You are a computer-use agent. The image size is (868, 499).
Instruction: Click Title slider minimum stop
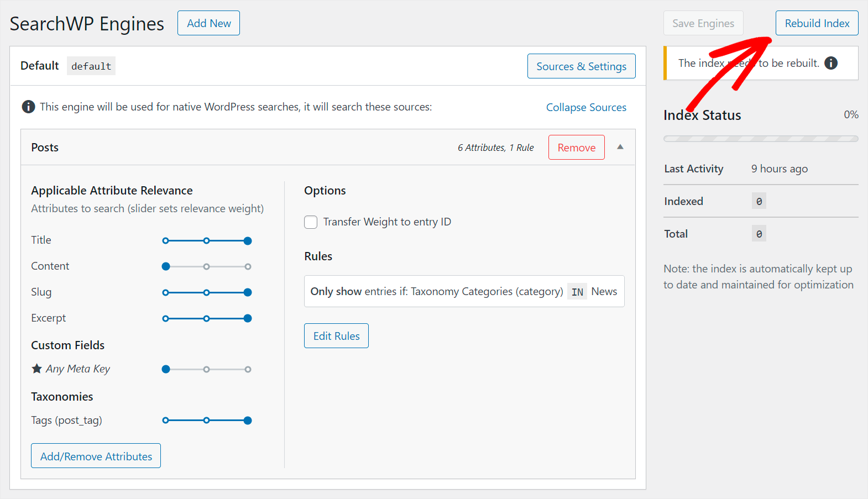click(x=165, y=241)
